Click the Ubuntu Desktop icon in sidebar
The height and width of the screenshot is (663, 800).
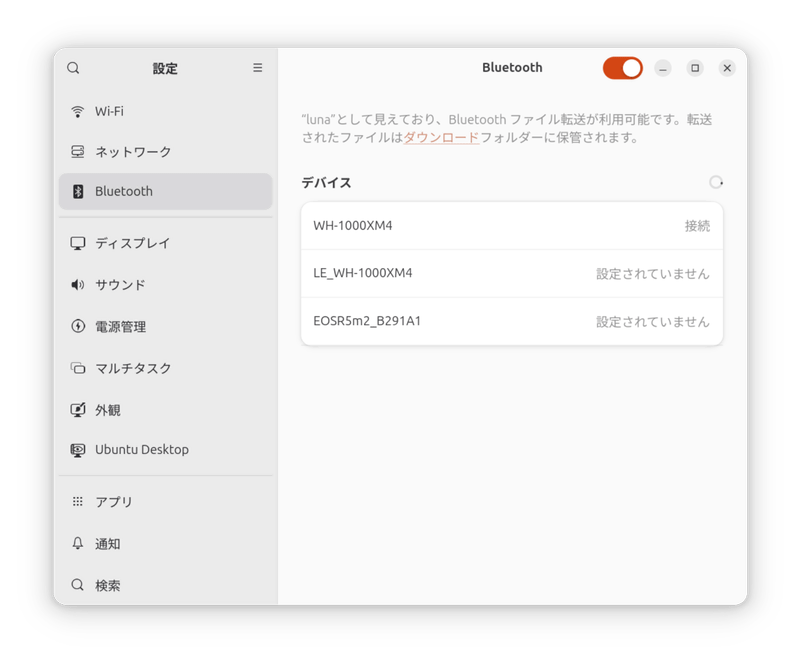[x=77, y=450]
